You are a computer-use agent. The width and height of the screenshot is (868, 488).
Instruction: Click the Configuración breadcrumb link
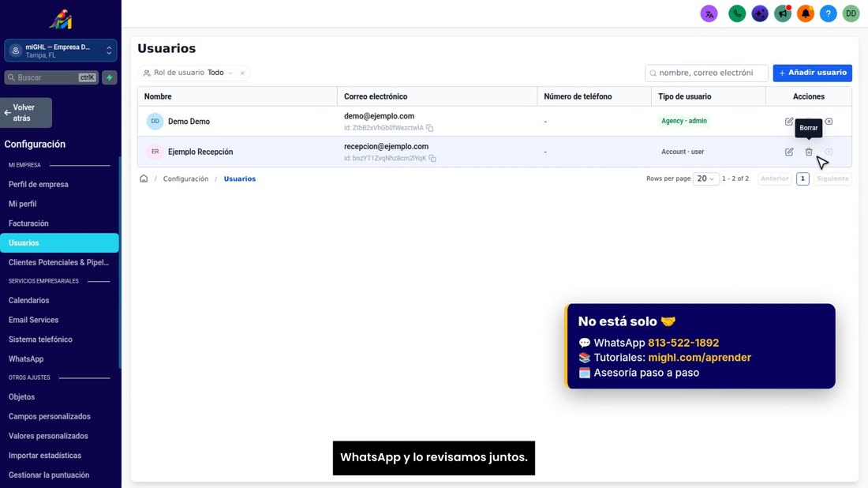pyautogui.click(x=185, y=178)
